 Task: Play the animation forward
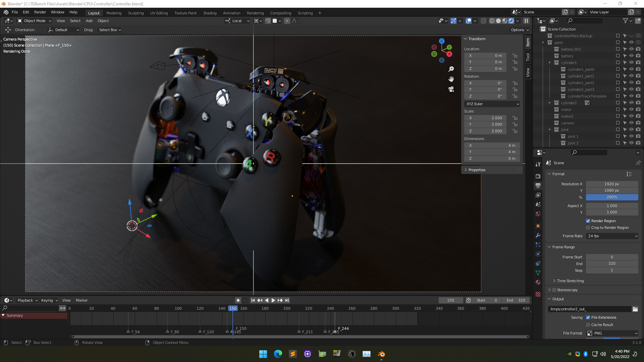(273, 300)
